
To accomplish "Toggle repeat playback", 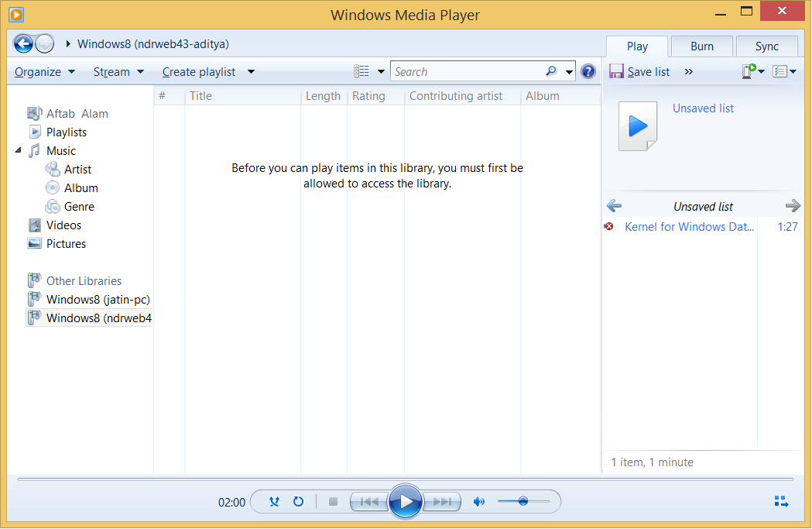I will [298, 501].
